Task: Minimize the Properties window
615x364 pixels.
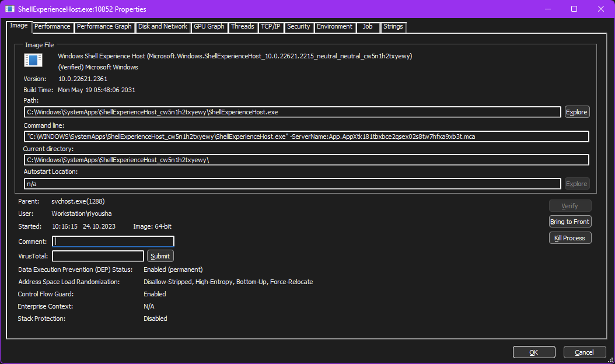Action: pyautogui.click(x=548, y=9)
